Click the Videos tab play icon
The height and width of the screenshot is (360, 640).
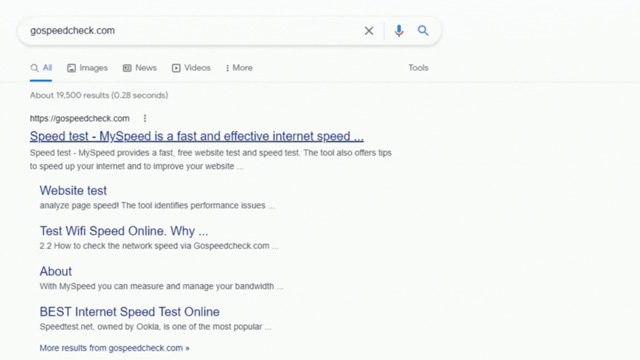coord(176,68)
